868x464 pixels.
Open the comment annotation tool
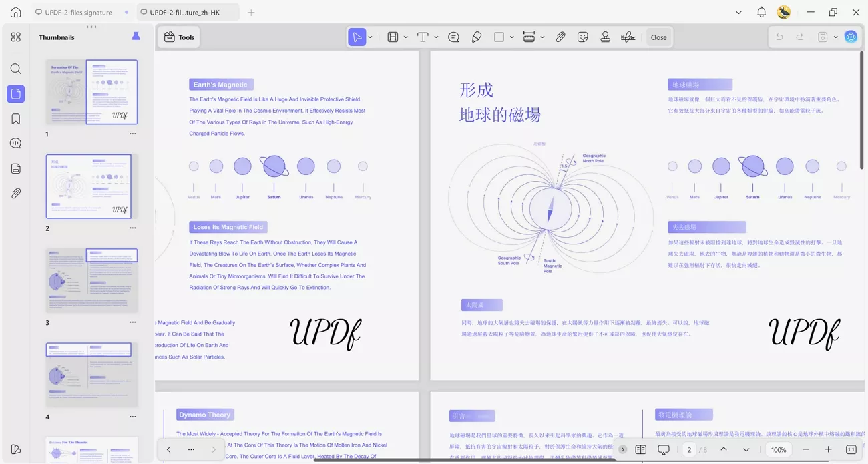pyautogui.click(x=453, y=37)
